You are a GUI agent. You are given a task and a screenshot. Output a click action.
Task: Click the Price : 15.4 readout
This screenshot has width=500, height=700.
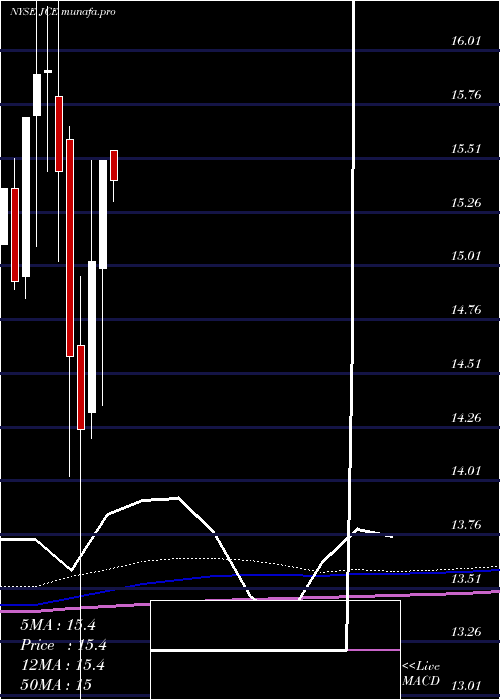click(63, 645)
